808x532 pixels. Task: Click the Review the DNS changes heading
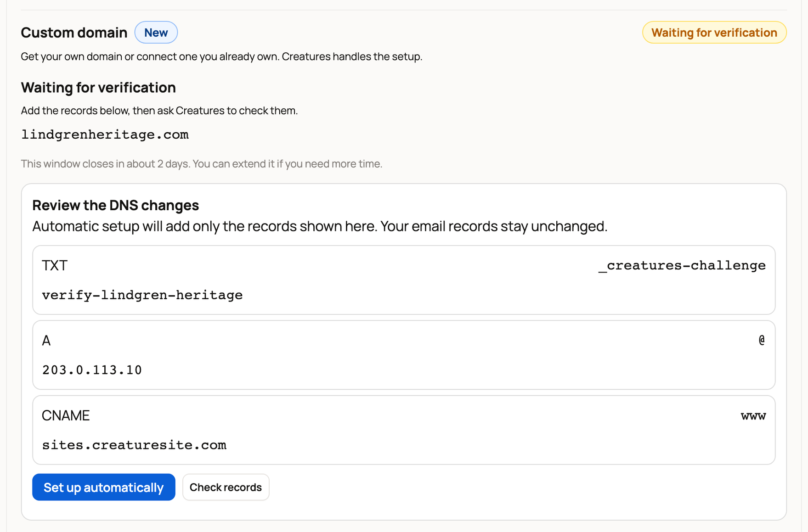coord(115,205)
